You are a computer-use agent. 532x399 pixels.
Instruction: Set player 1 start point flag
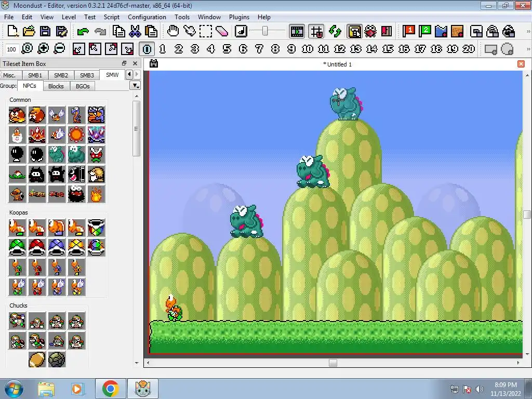click(x=408, y=31)
